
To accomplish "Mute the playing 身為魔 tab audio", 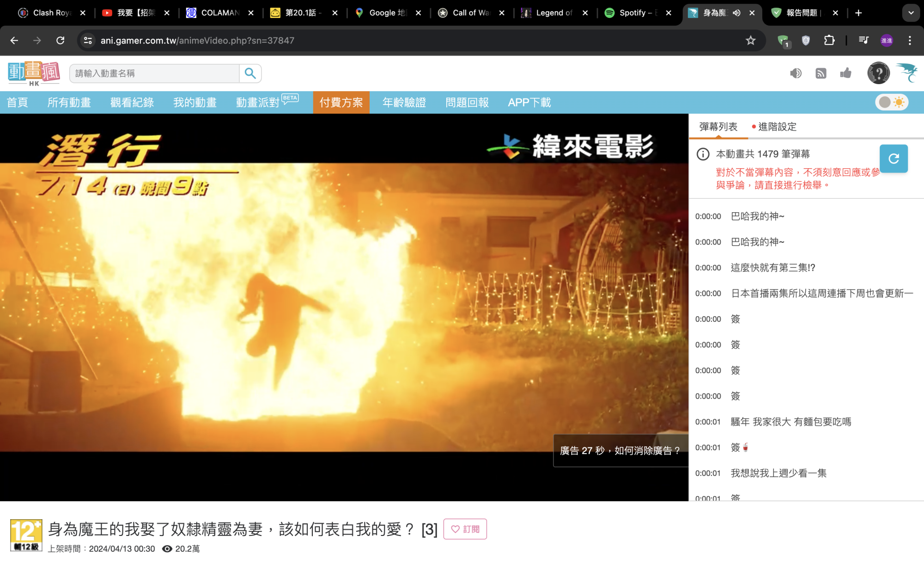I will pos(736,13).
